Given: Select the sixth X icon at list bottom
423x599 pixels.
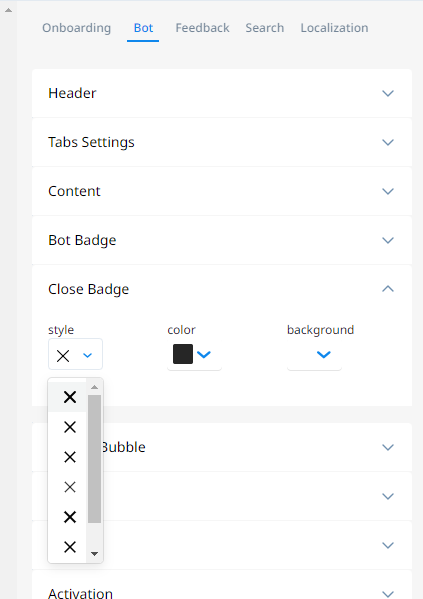Looking at the screenshot, I should tap(70, 547).
